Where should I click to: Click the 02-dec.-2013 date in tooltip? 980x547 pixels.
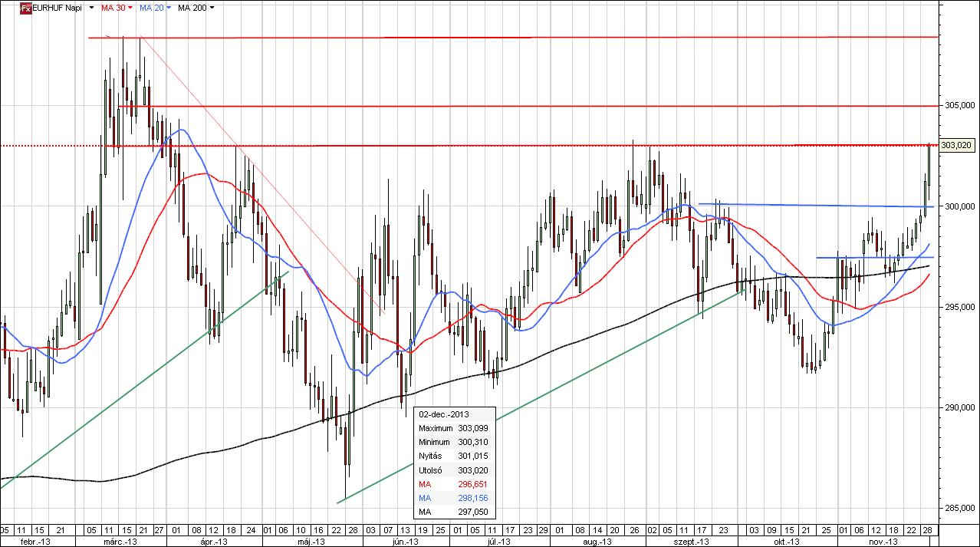pyautogui.click(x=444, y=413)
